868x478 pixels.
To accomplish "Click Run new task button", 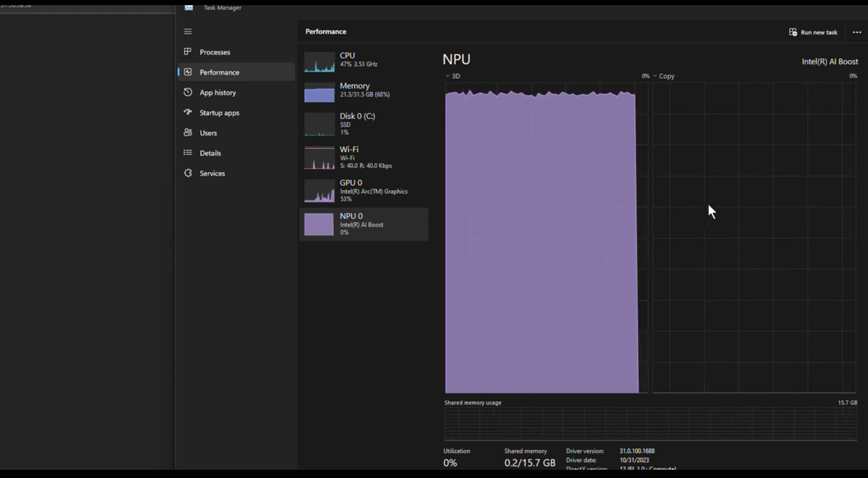I will click(x=813, y=32).
